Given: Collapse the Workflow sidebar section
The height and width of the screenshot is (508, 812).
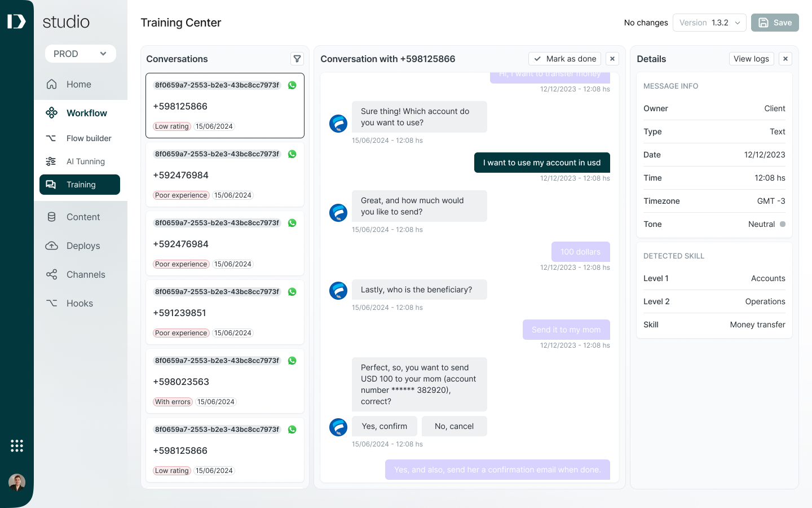Looking at the screenshot, I should [x=81, y=113].
